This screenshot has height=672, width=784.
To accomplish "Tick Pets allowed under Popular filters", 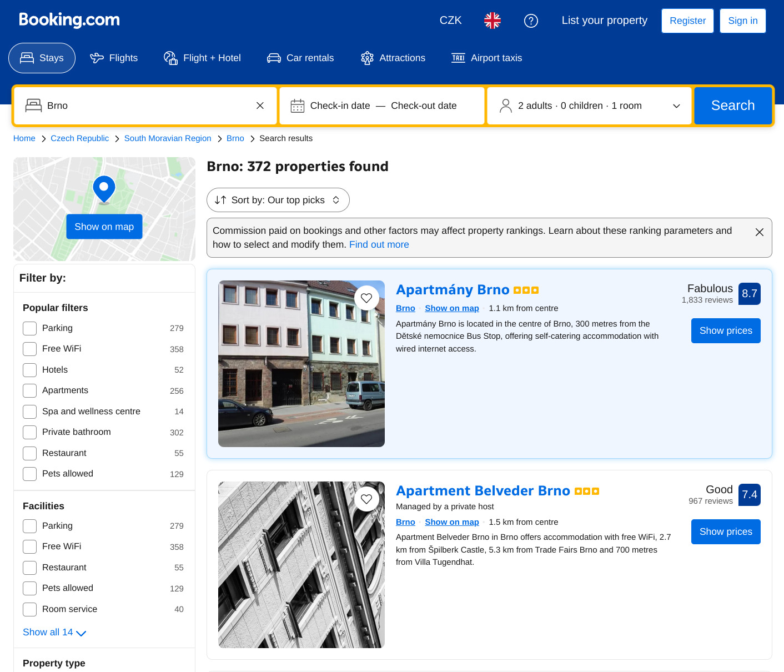I will pos(30,474).
